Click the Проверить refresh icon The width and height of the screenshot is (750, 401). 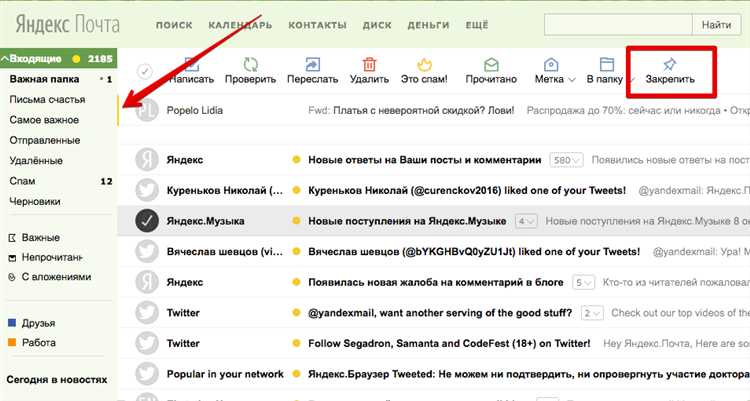(251, 64)
